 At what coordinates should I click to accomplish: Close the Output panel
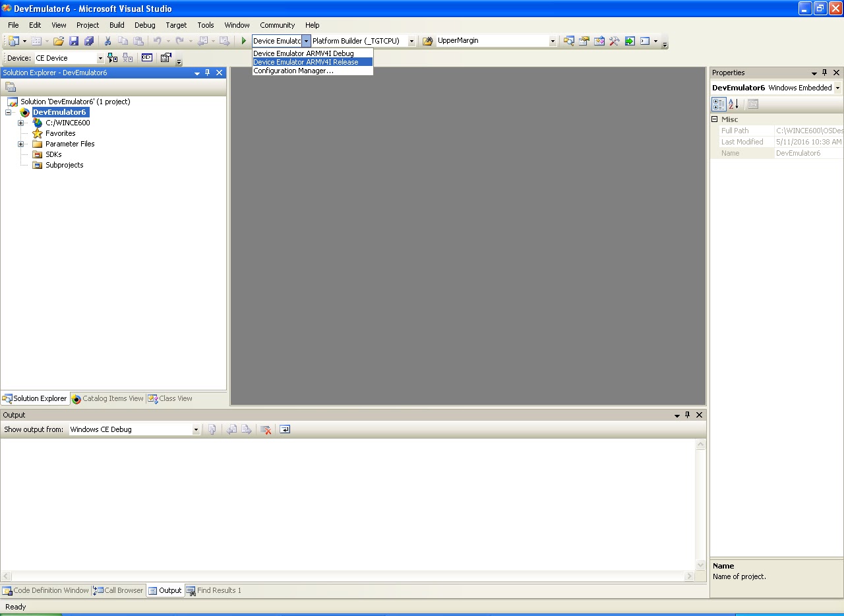tap(700, 415)
